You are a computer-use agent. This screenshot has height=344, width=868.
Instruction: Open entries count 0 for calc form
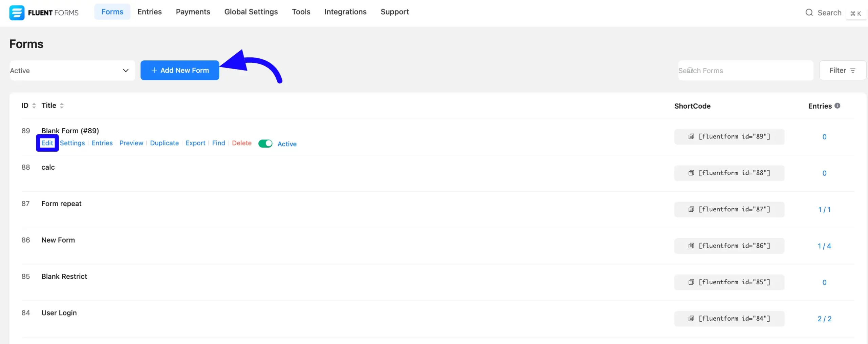[x=824, y=173]
